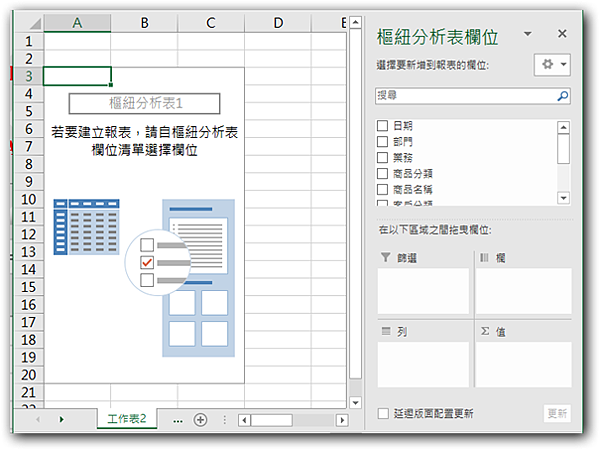Click the 搜尋 field search box

pyautogui.click(x=473, y=96)
